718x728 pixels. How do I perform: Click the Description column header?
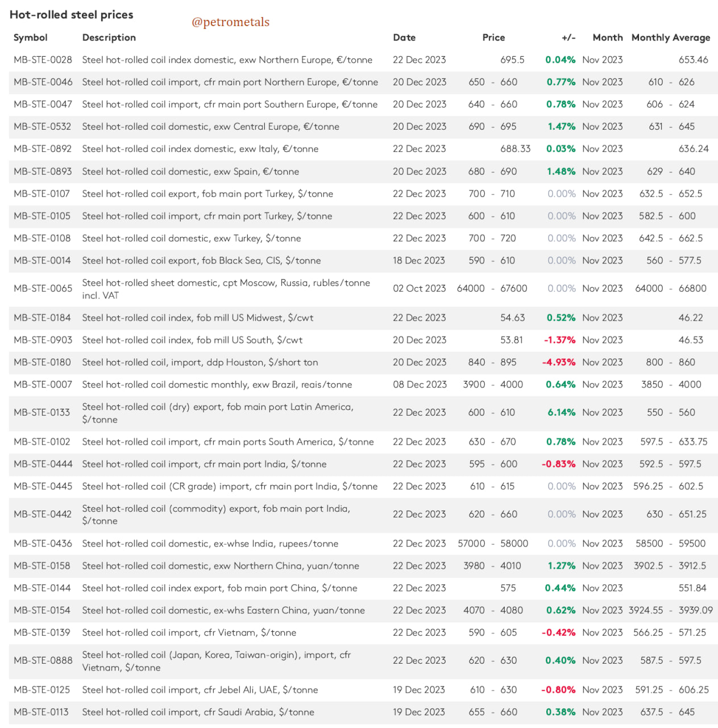[x=109, y=38]
